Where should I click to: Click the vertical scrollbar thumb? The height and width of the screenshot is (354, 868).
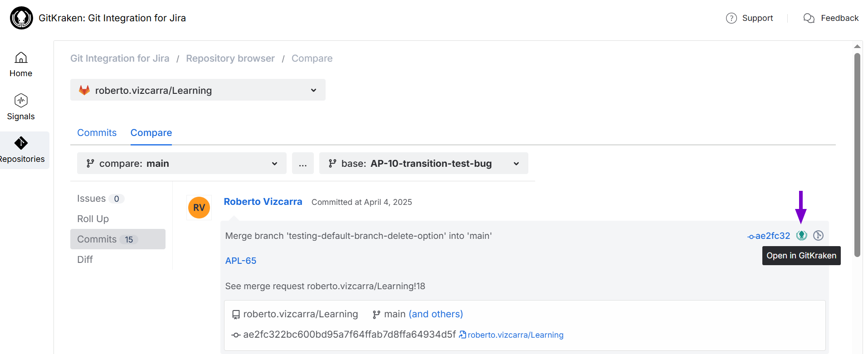point(857,155)
